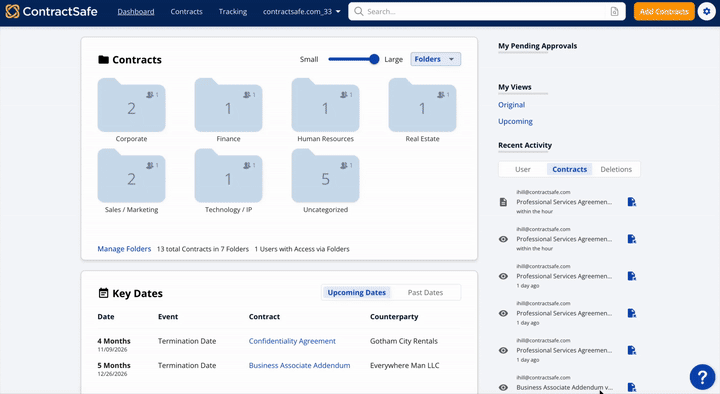Go to the Dashboard nav item
Viewport: 720px width, 394px height.
pos(136,11)
